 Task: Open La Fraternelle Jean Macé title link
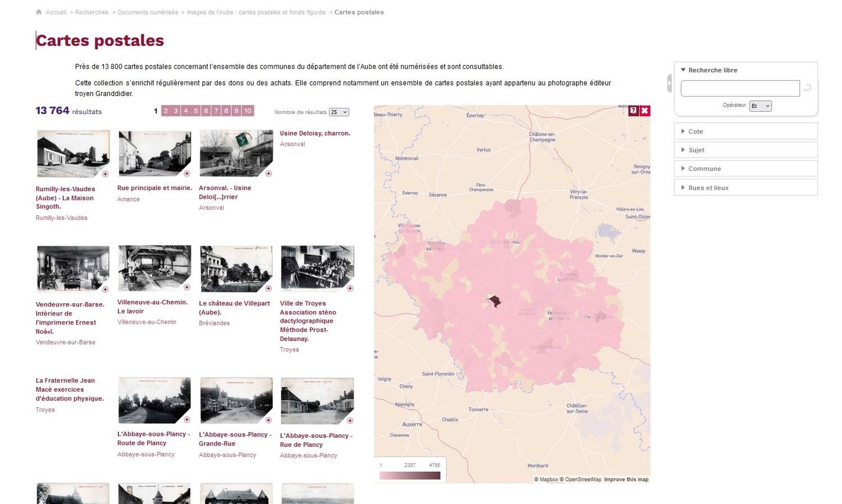point(70,389)
